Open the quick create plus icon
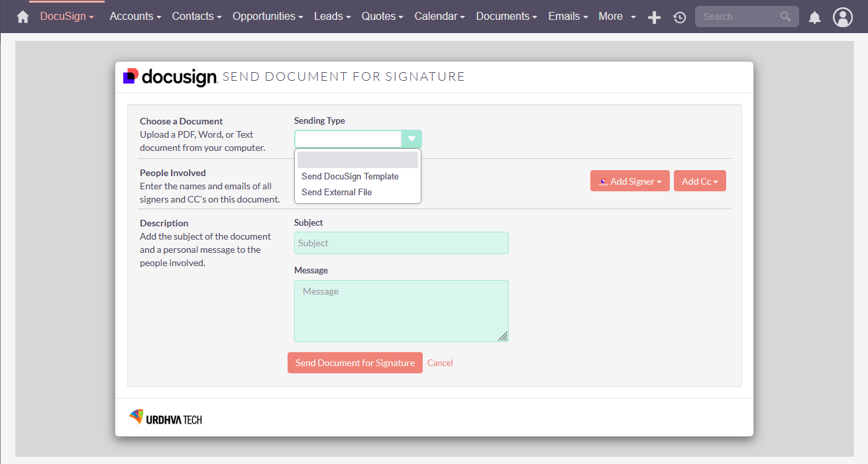This screenshot has height=464, width=868. click(x=654, y=17)
